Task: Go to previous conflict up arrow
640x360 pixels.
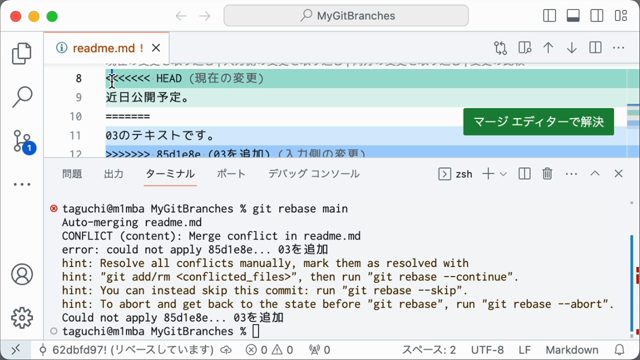Action: [x=548, y=48]
